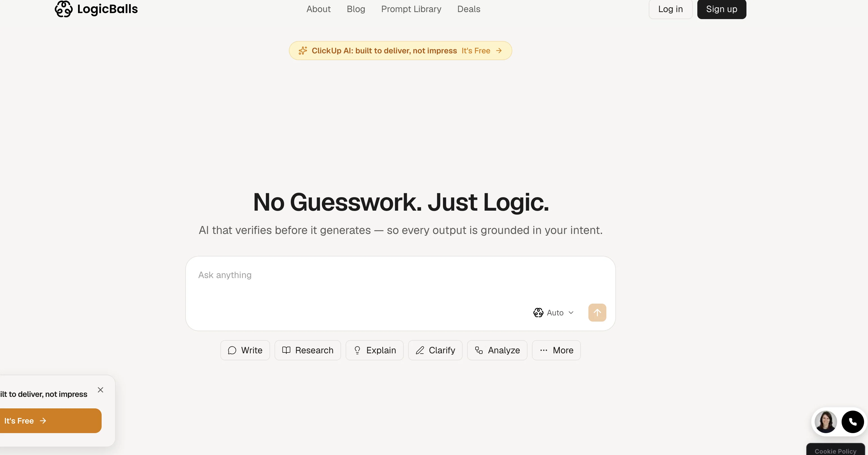This screenshot has height=455, width=868.
Task: Click the black phone call icon
Action: pyautogui.click(x=853, y=422)
